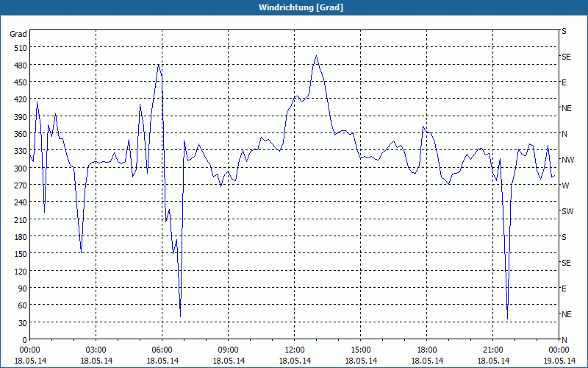This screenshot has height=368, width=588.
Task: Click the 03:00 time label
Action: [x=96, y=350]
